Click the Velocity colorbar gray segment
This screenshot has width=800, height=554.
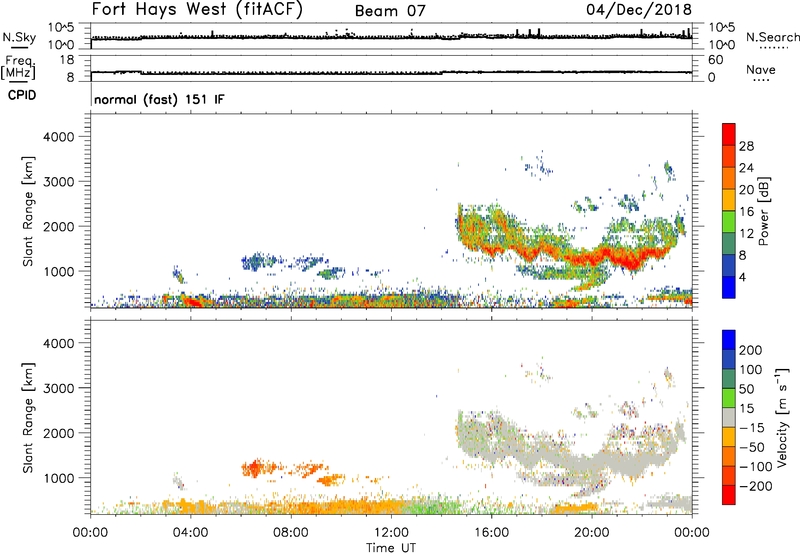(x=729, y=417)
